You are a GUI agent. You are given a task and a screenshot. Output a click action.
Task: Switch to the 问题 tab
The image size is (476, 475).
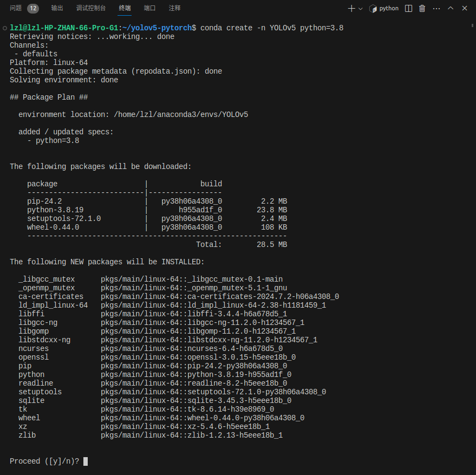point(16,9)
